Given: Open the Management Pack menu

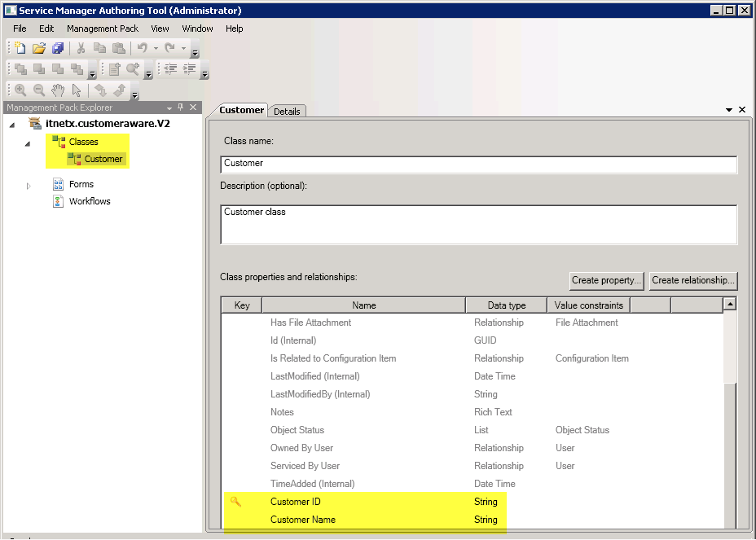Looking at the screenshot, I should coord(103,29).
